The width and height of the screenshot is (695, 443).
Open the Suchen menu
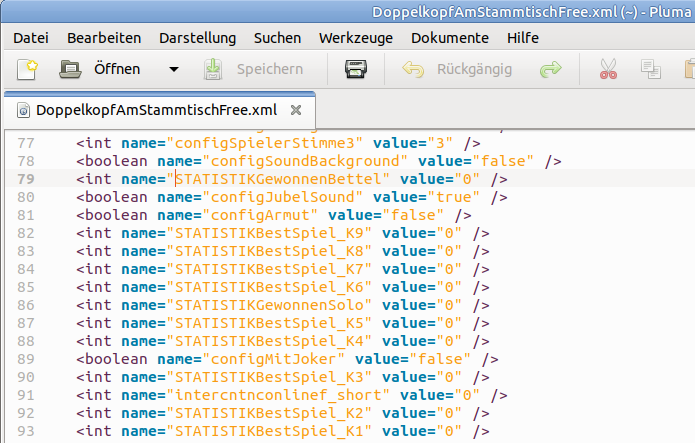tap(277, 38)
